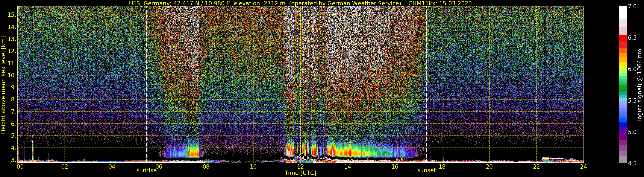644x177 pixels.
Task: Click the '8.' height axis tick label
Action: [14, 100]
